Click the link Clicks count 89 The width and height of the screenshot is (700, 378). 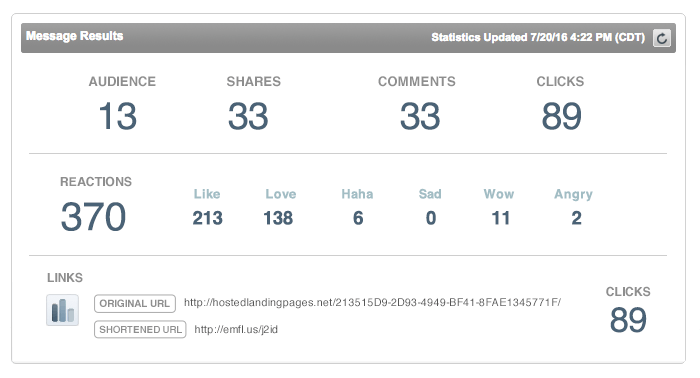point(628,320)
